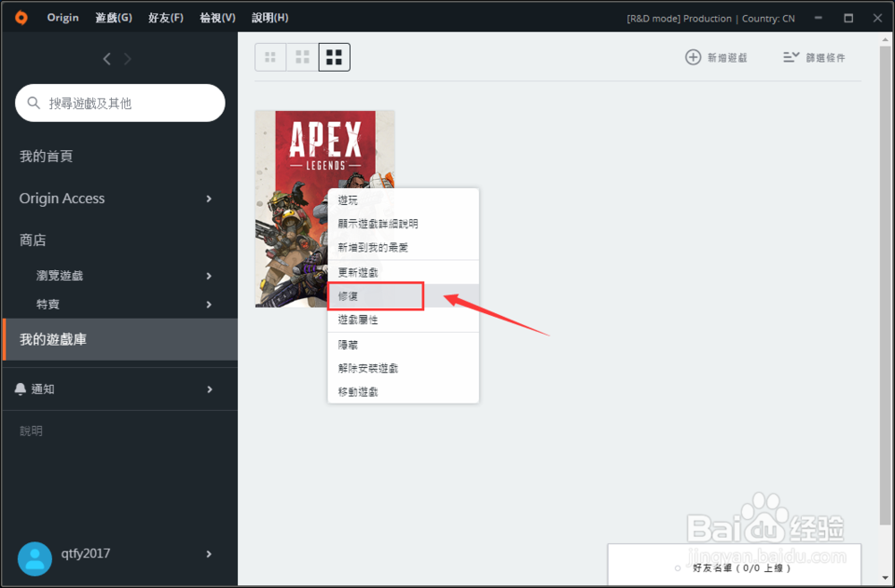Click the add game plus icon
Viewport: 895px width, 588px height.
693,57
